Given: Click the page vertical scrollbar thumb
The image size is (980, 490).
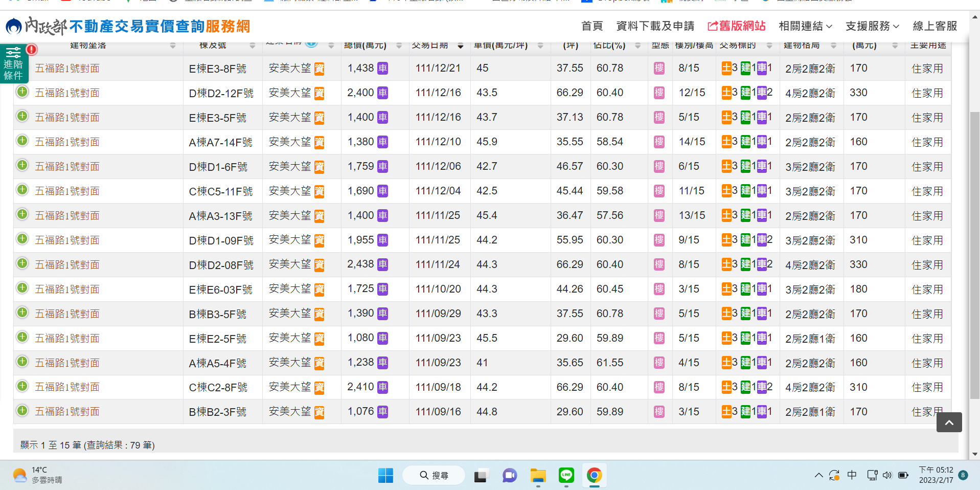Looking at the screenshot, I should coord(974,256).
